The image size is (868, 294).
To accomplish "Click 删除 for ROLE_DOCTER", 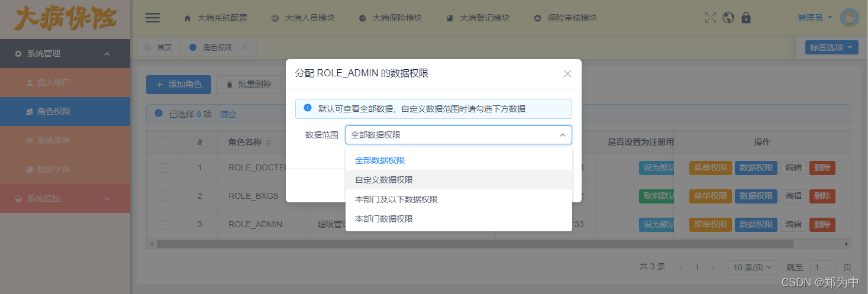I will 822,168.
